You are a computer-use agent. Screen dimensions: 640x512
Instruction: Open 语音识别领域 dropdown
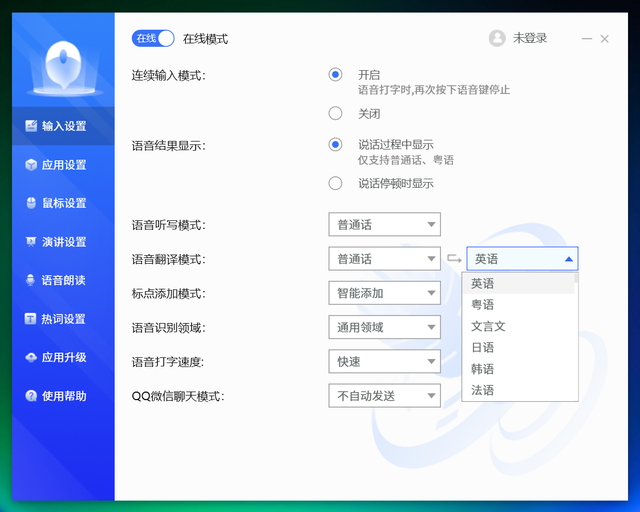(x=384, y=327)
